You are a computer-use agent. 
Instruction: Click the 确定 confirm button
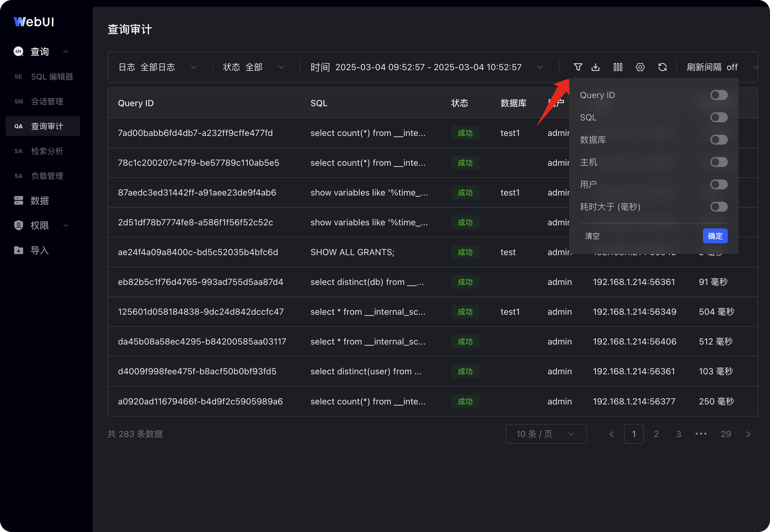pyautogui.click(x=715, y=236)
